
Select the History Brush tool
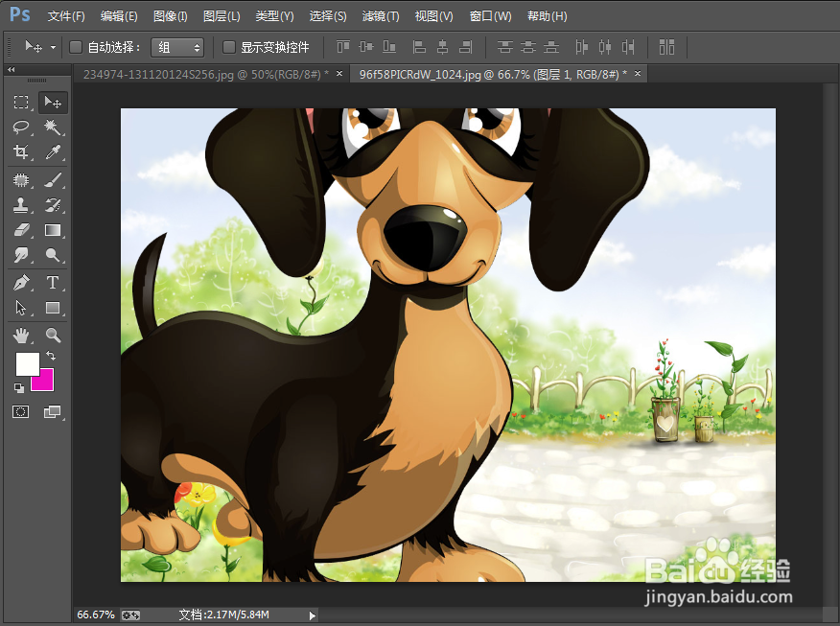click(x=53, y=205)
